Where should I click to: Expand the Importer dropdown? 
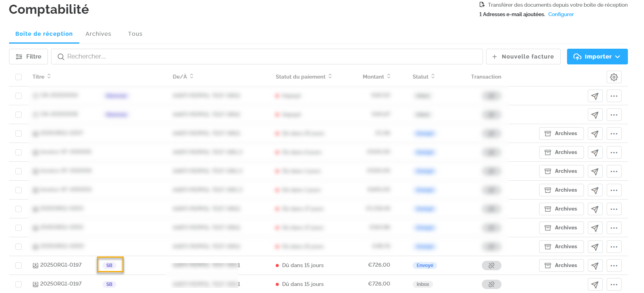pos(597,57)
